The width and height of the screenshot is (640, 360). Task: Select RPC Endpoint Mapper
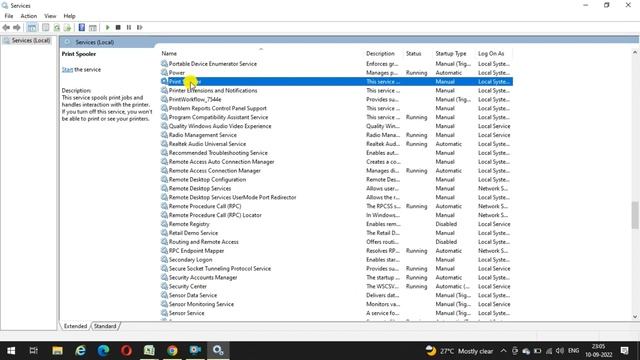pyautogui.click(x=196, y=251)
